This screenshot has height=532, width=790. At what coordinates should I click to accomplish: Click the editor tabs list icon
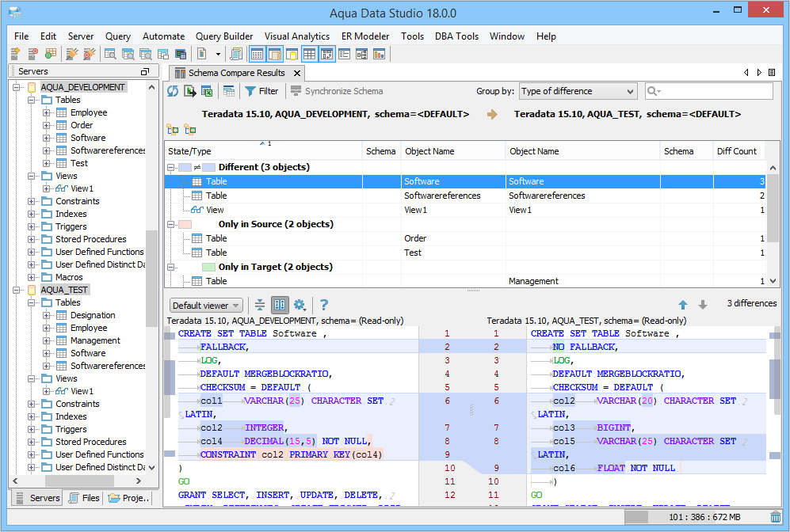coord(772,73)
